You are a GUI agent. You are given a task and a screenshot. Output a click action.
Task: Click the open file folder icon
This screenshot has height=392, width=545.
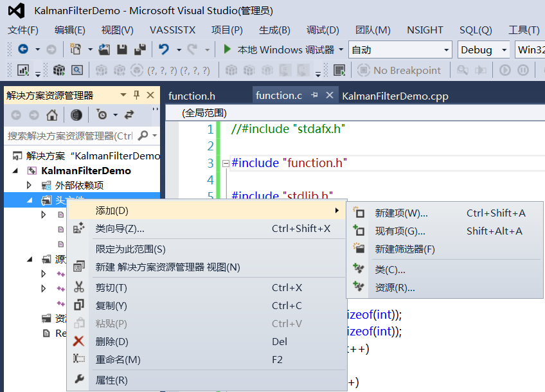tap(104, 49)
